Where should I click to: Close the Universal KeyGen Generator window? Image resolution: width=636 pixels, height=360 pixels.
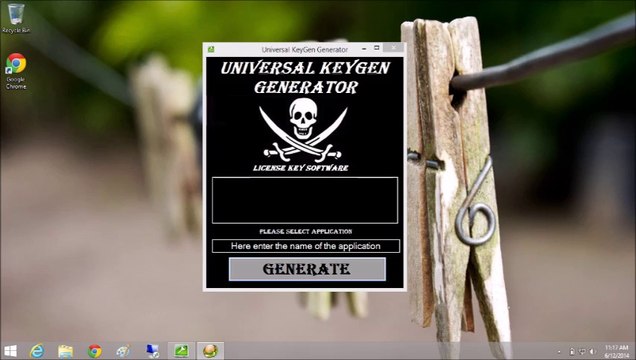pos(393,48)
